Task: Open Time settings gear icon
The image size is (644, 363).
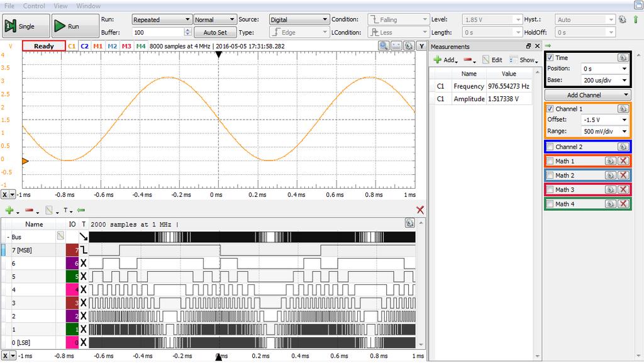Action: [623, 58]
